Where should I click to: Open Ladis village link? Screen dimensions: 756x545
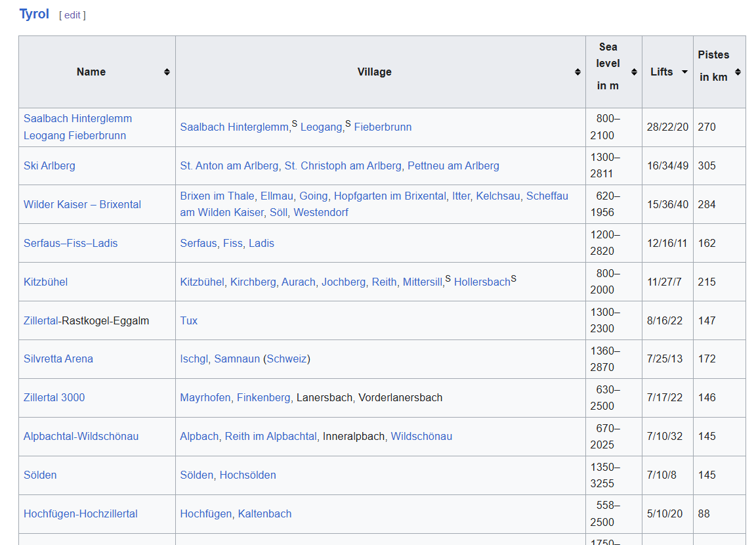261,243
